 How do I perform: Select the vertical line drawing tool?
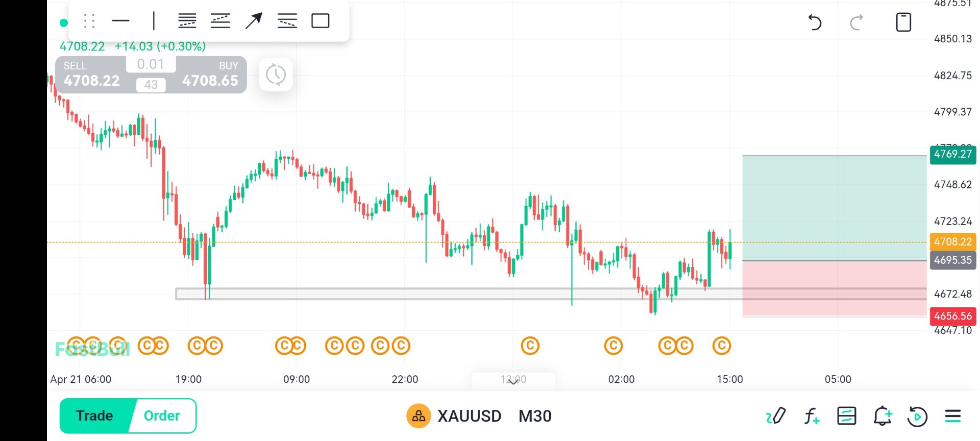click(154, 21)
